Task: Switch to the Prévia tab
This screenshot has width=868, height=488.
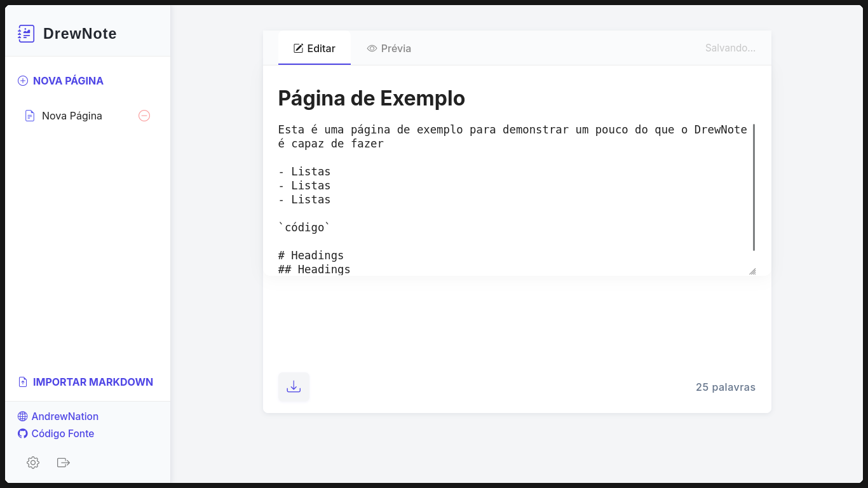Action: coord(389,48)
